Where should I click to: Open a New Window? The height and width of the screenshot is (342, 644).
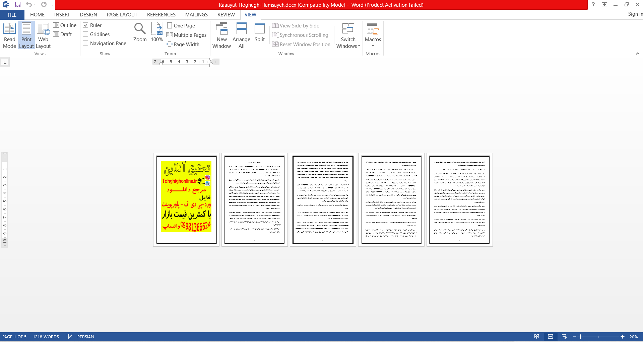pos(221,35)
